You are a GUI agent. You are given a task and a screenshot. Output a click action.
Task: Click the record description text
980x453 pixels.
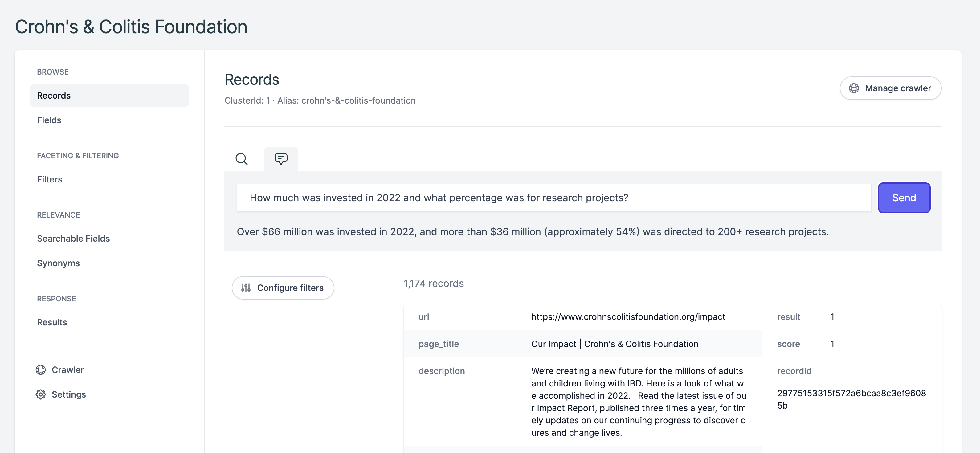tap(638, 402)
